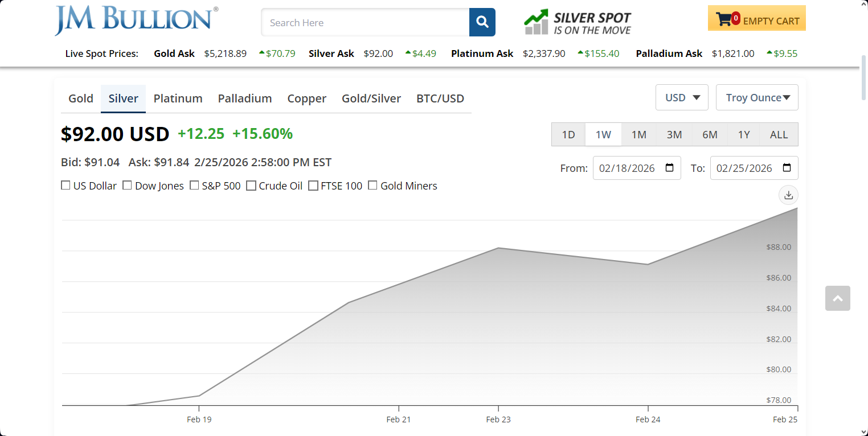Click the From date field 02/18/2026
Viewport: 868px width, 436px height.
(x=637, y=168)
